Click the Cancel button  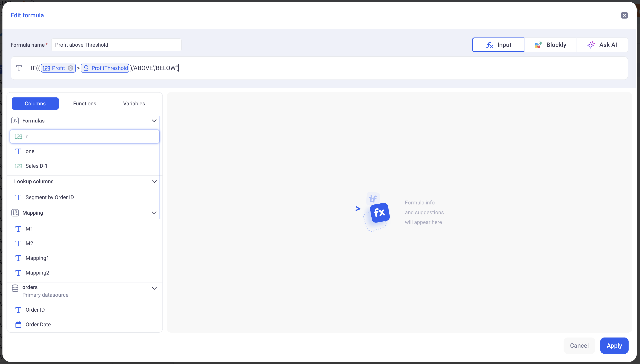coord(579,345)
